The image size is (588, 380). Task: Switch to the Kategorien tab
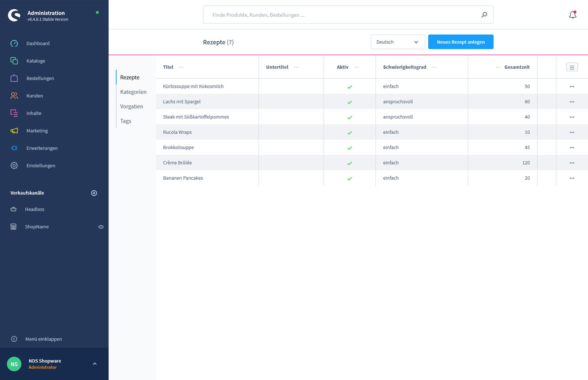tap(133, 92)
